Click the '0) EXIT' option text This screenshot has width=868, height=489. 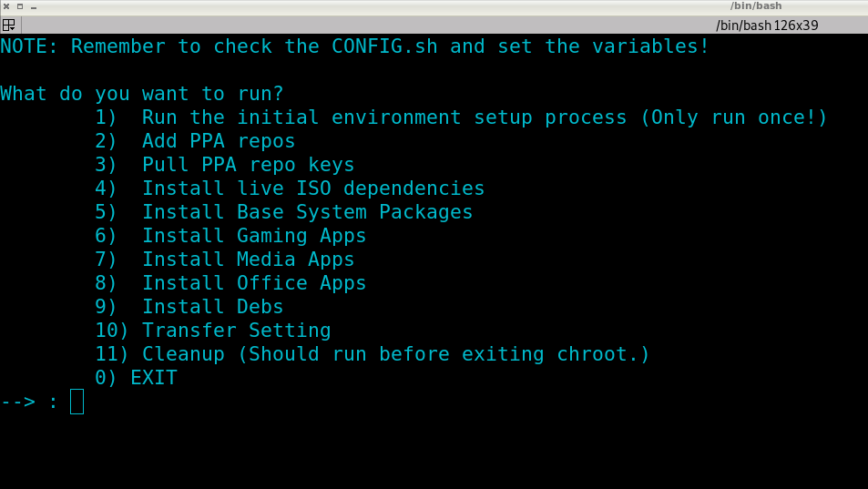[x=136, y=378]
